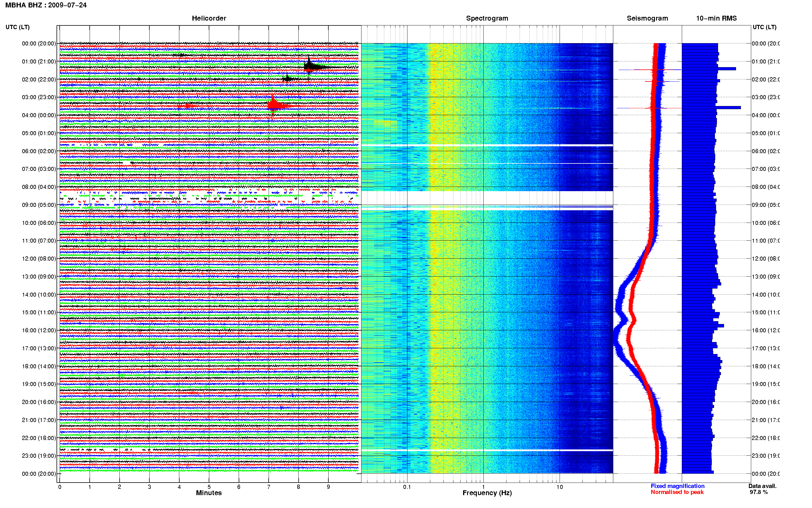Image resolution: width=812 pixels, height=508 pixels.
Task: Click the '01:00 (21:00)' left time label
Action: [39, 61]
